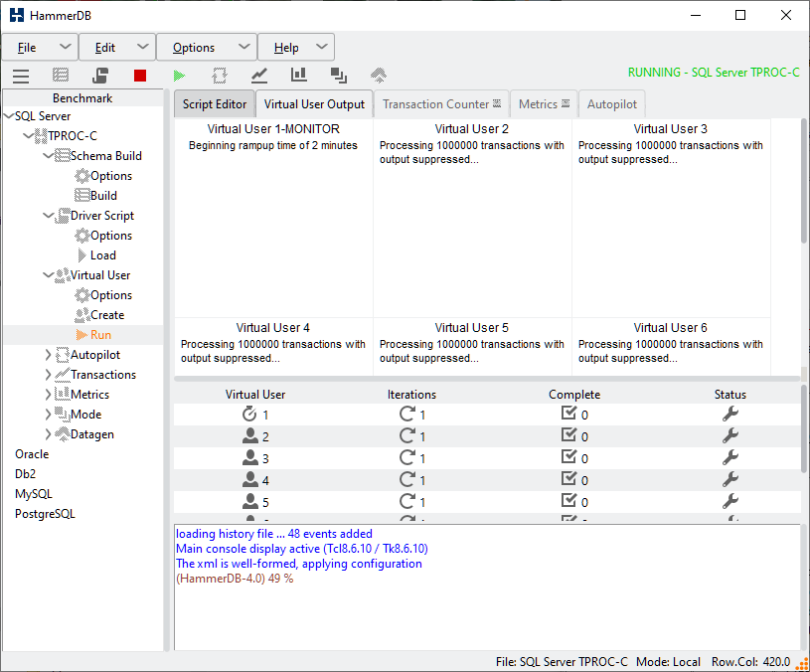Click the orange dots icon in the status bar corner
Image resolution: width=810 pixels, height=672 pixels.
(803, 663)
